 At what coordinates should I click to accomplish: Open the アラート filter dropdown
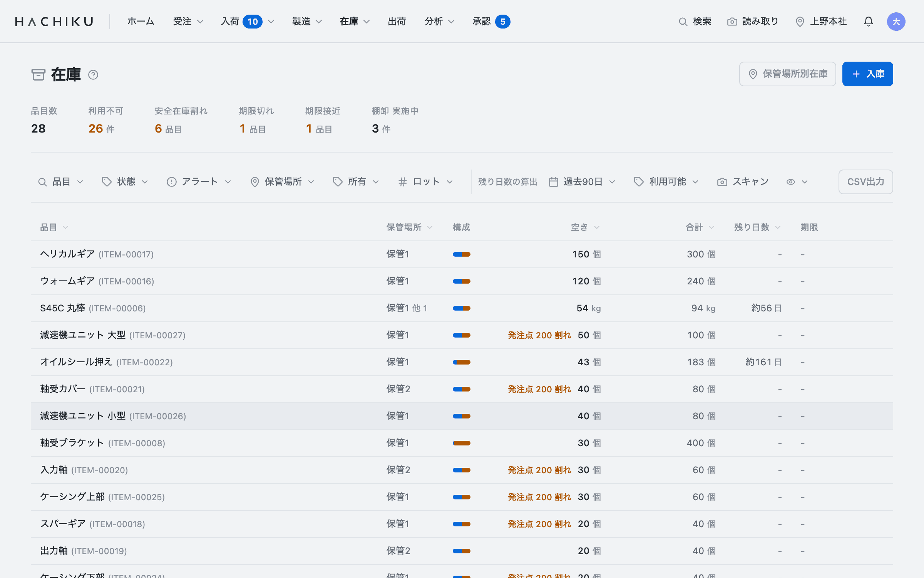(x=199, y=182)
